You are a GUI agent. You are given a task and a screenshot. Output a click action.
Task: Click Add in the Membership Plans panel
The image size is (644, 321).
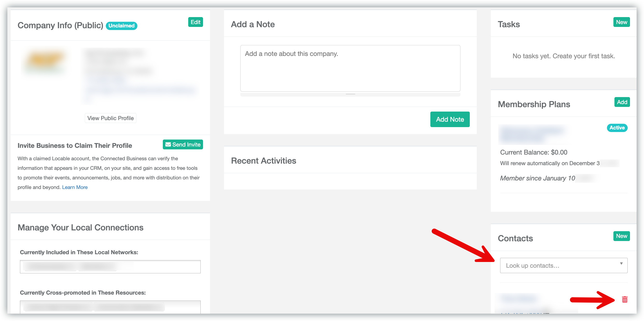(622, 102)
